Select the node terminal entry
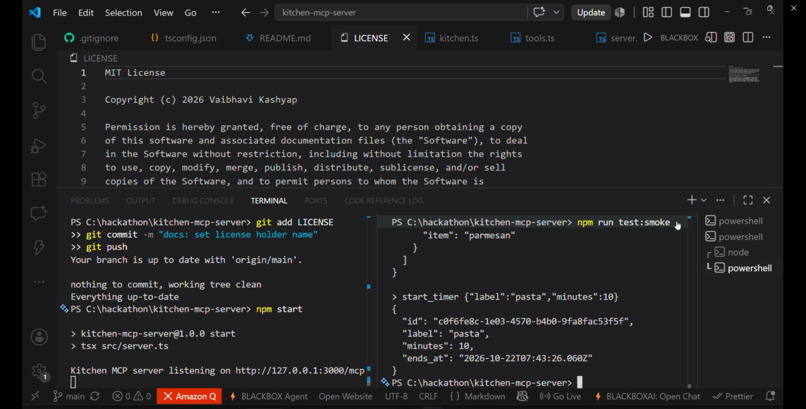Screen dimensions: 806x409 (x=730, y=252)
